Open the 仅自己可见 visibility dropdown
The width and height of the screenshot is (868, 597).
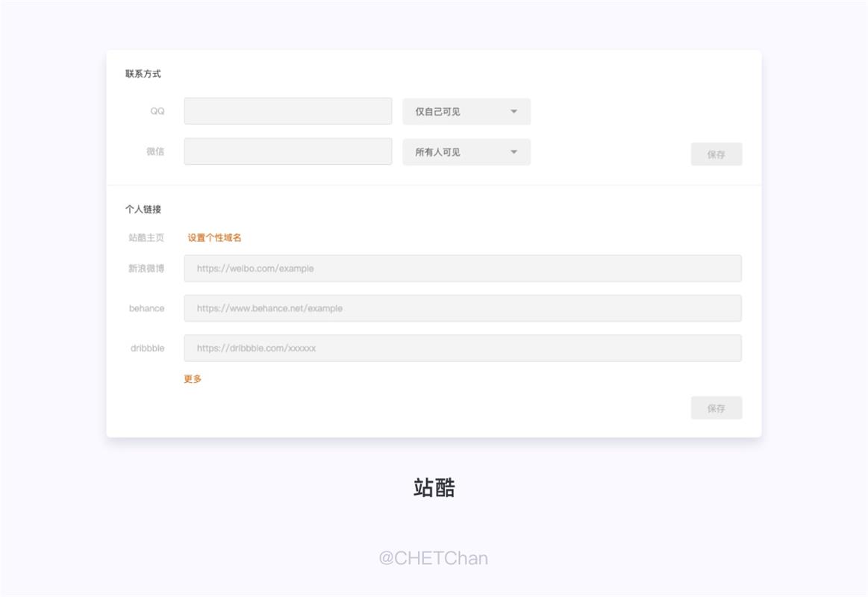pos(466,111)
